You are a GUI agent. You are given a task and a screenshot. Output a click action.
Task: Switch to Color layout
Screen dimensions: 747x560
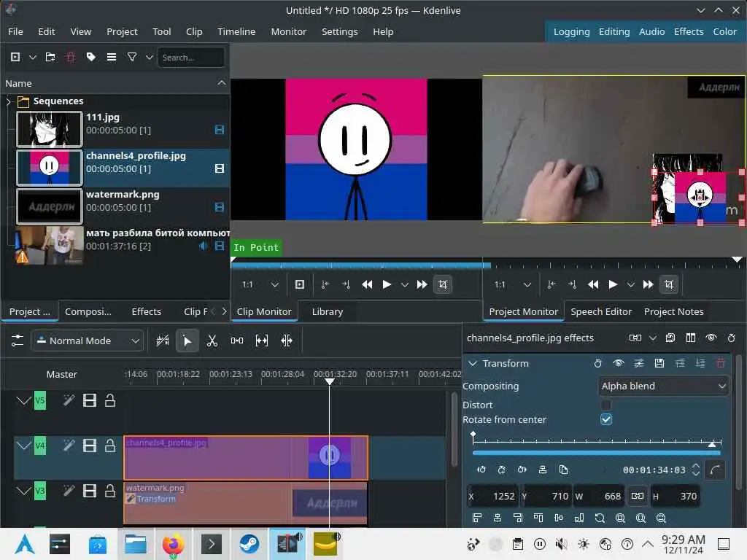[724, 31]
